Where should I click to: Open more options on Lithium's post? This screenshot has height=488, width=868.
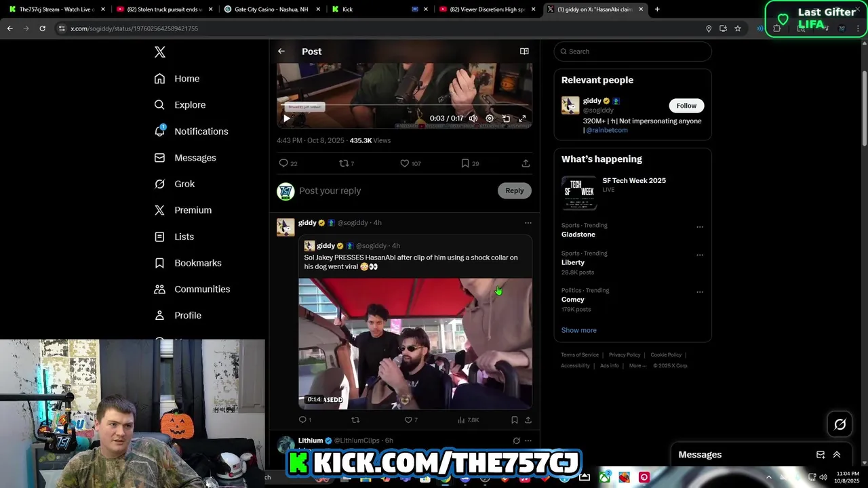point(528,441)
